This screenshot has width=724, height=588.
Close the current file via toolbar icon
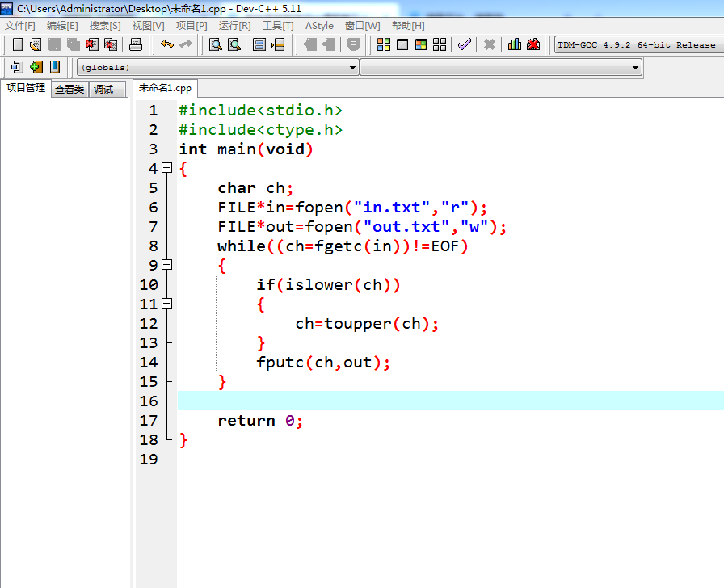click(x=92, y=44)
